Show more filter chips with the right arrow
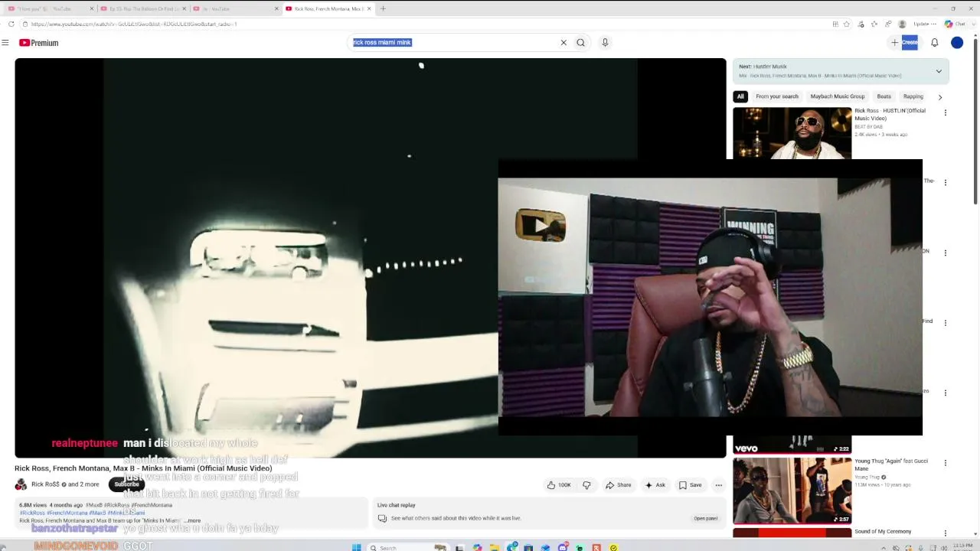The height and width of the screenshot is (551, 980). [x=940, y=97]
